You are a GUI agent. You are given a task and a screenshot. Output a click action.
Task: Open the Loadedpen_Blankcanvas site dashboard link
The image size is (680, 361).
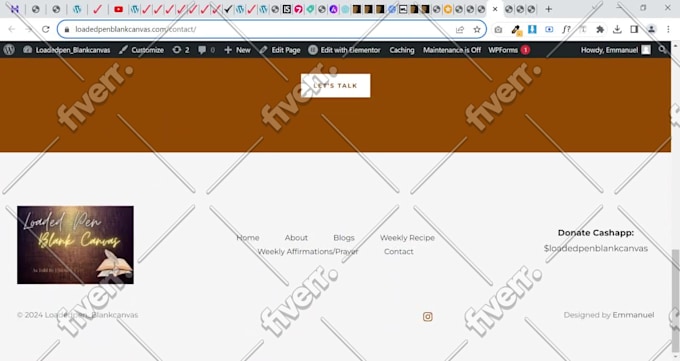(67, 50)
